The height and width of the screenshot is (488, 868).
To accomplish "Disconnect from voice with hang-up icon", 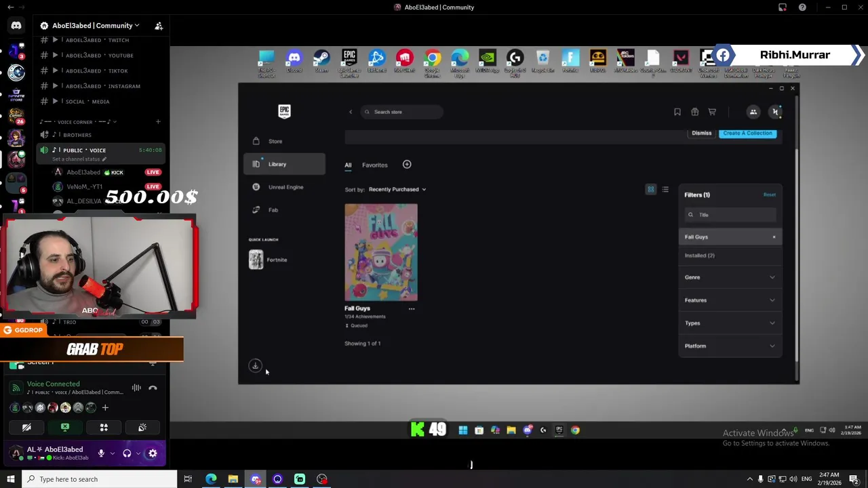I will [153, 388].
